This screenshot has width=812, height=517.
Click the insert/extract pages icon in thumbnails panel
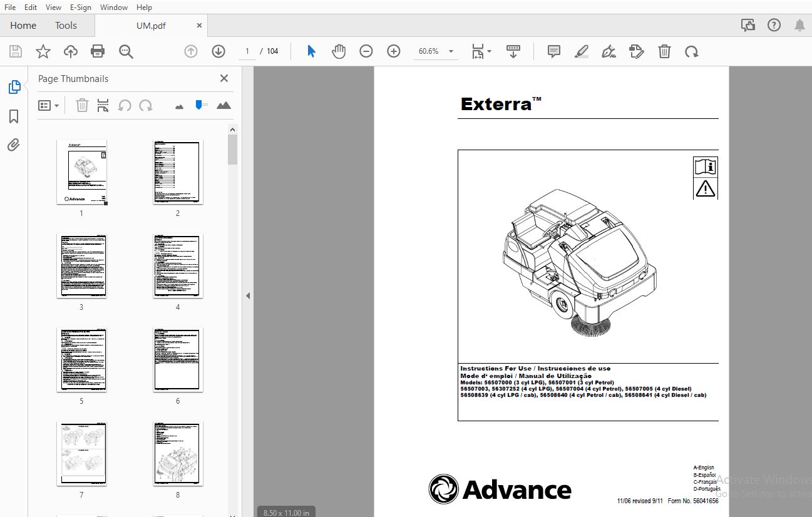click(103, 106)
